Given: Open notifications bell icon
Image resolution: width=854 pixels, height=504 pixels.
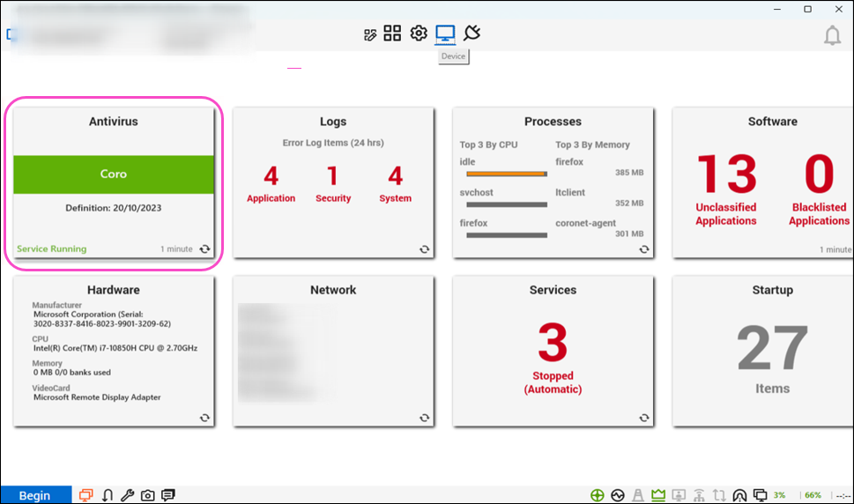Looking at the screenshot, I should pos(832,36).
